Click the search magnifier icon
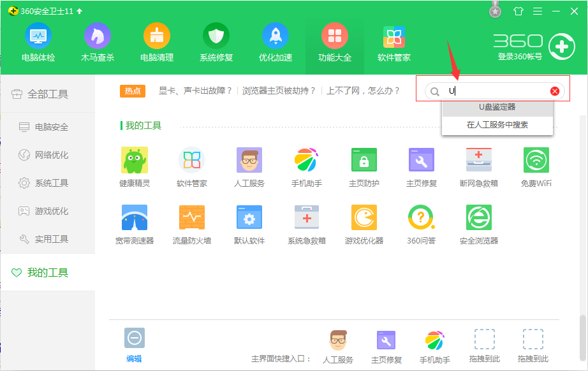The width and height of the screenshot is (588, 371). [x=435, y=91]
